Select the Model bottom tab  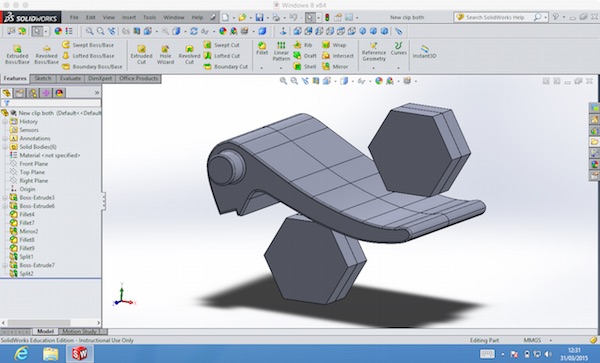tap(45, 331)
